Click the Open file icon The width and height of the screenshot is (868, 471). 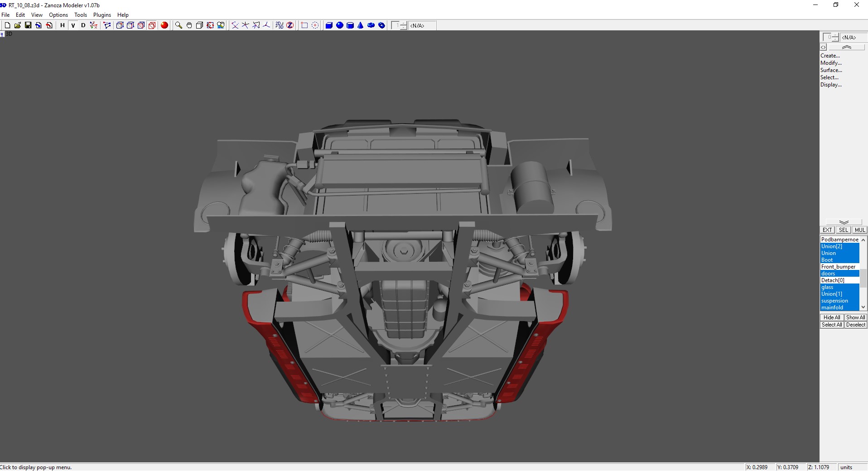point(18,25)
